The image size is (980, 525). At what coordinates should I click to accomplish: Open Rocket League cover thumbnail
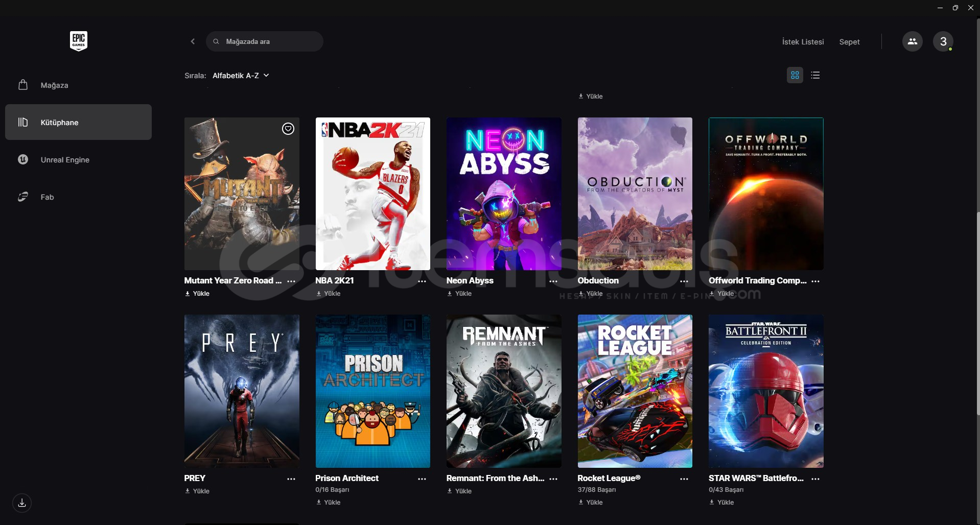[x=635, y=391]
